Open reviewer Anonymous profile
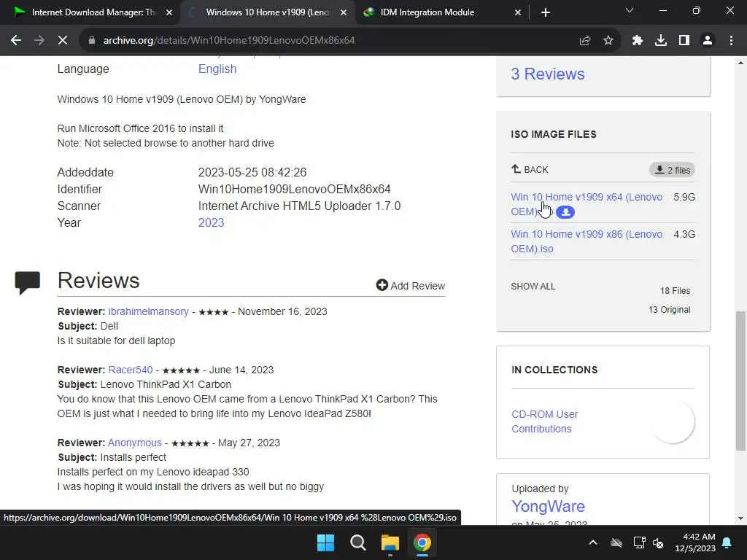The width and height of the screenshot is (747, 560). [135, 443]
